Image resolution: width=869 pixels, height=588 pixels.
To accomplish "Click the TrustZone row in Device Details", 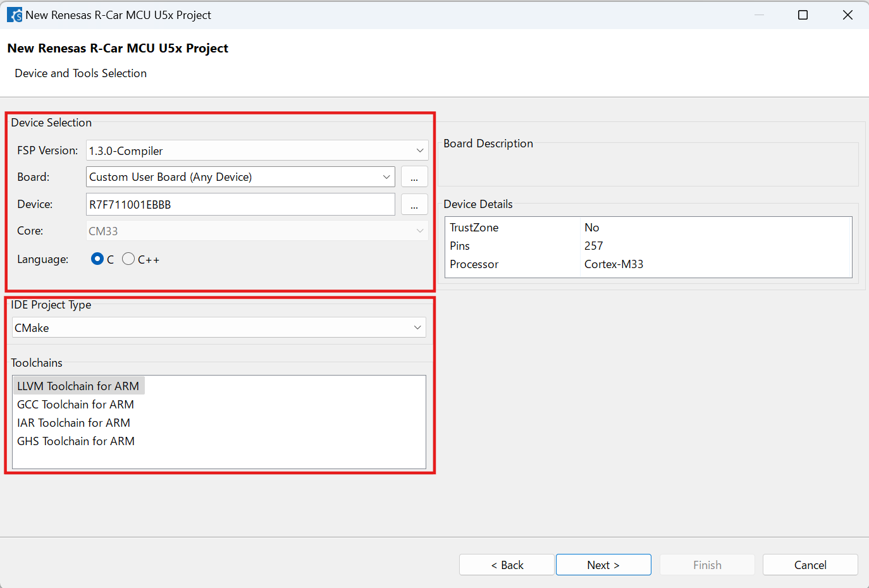I will pyautogui.click(x=648, y=228).
